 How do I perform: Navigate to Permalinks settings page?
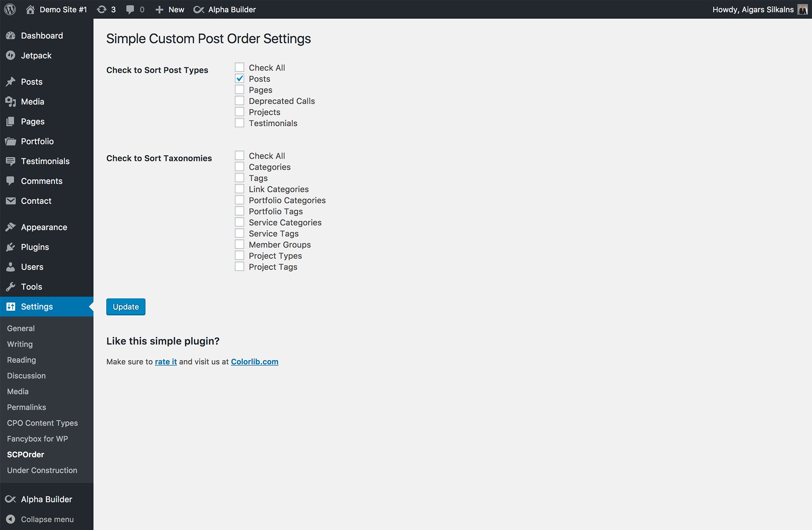[x=26, y=407]
